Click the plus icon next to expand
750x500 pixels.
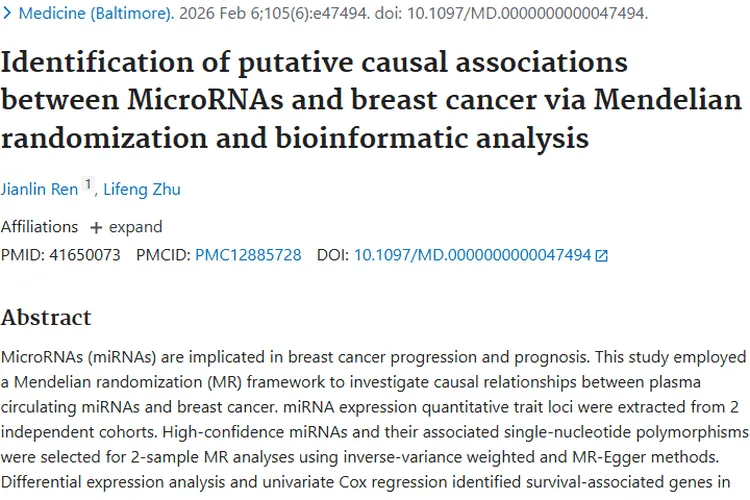point(96,227)
